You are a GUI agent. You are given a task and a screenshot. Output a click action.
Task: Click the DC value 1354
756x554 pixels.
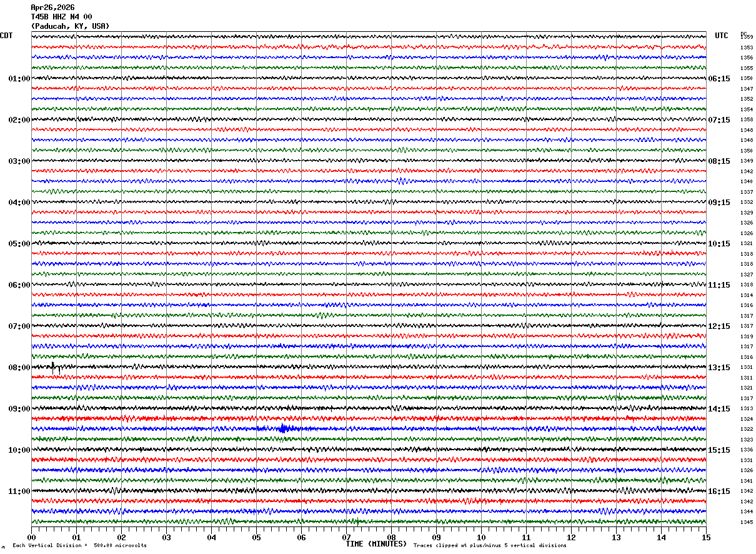click(x=746, y=109)
